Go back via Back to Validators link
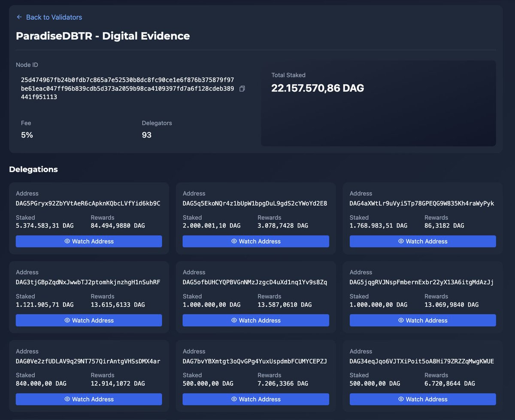The image size is (515, 420). point(49,17)
